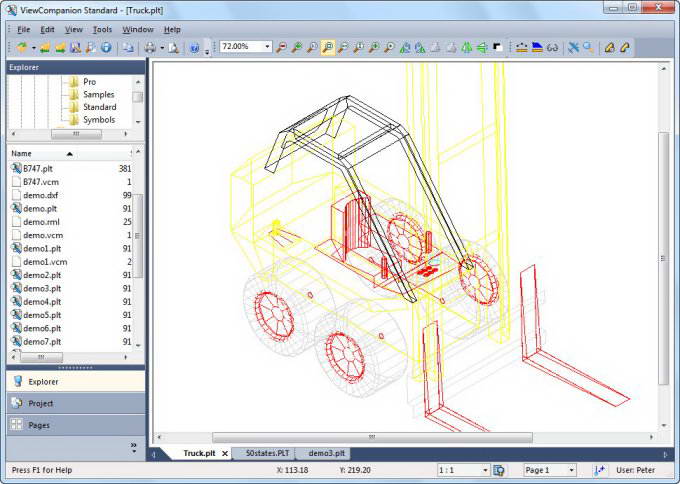
Task: Open the Pages panel
Action: pos(39,425)
